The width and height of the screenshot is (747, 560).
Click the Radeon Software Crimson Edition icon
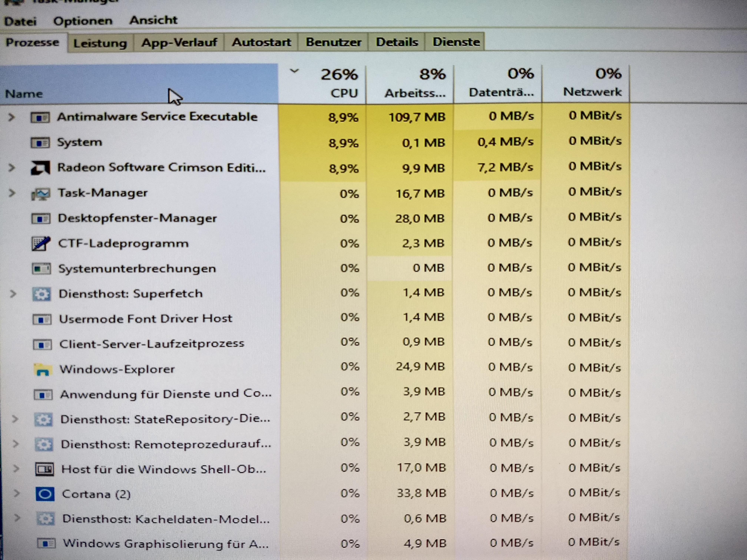click(x=40, y=168)
